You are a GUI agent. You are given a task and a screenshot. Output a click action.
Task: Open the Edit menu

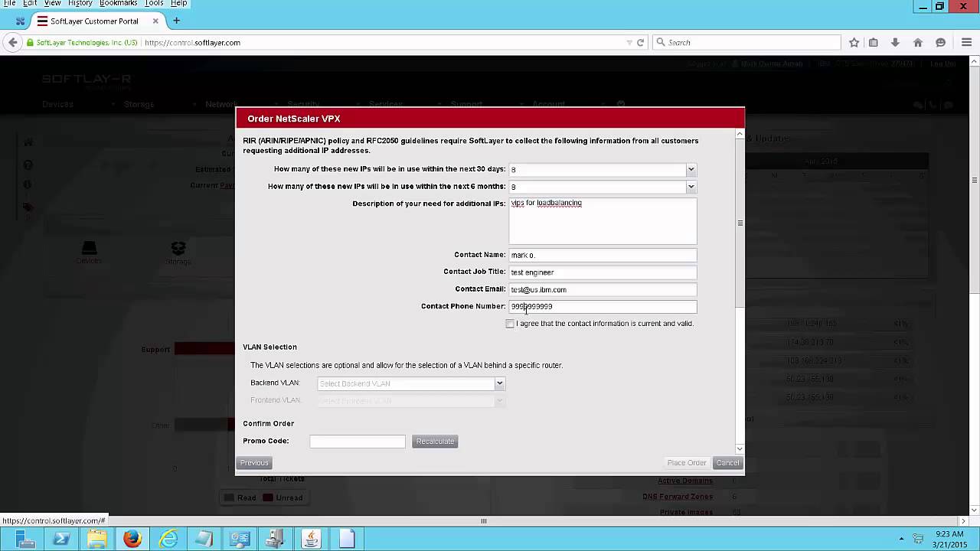click(x=30, y=3)
